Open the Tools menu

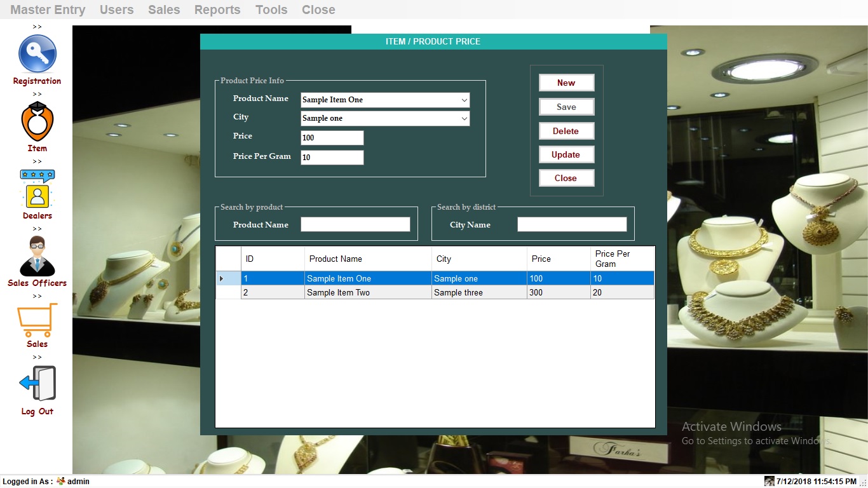point(271,10)
